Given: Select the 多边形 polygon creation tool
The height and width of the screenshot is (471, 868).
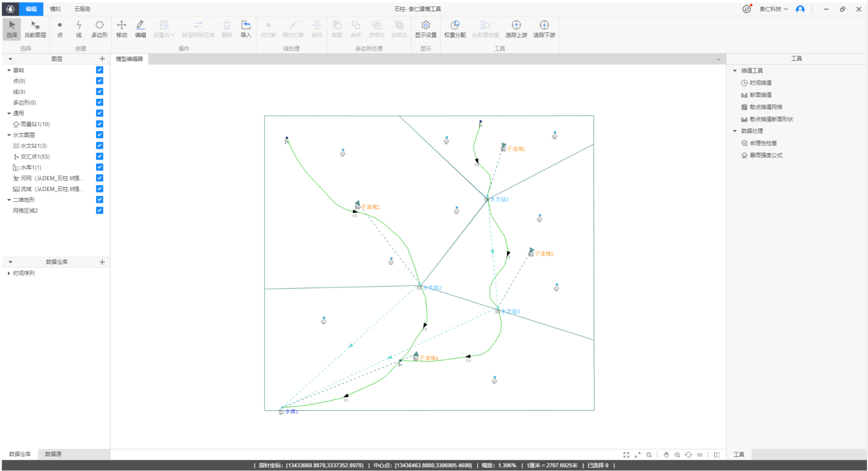Looking at the screenshot, I should tap(99, 29).
